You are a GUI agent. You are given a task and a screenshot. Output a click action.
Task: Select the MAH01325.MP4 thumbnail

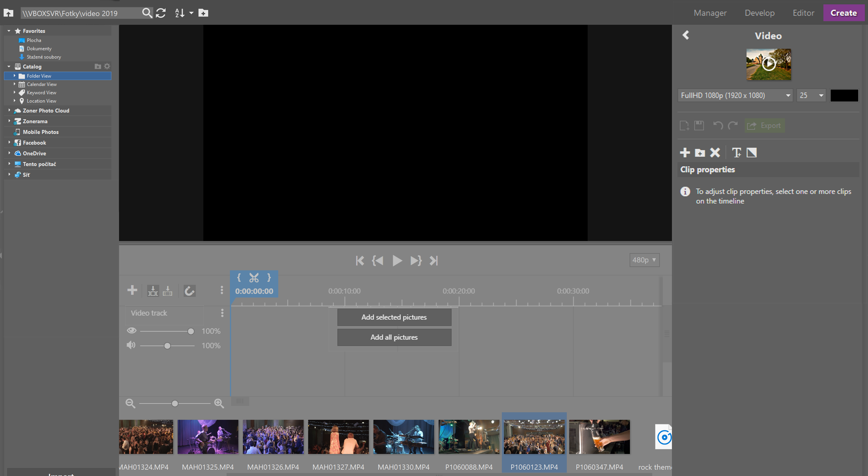click(208, 437)
